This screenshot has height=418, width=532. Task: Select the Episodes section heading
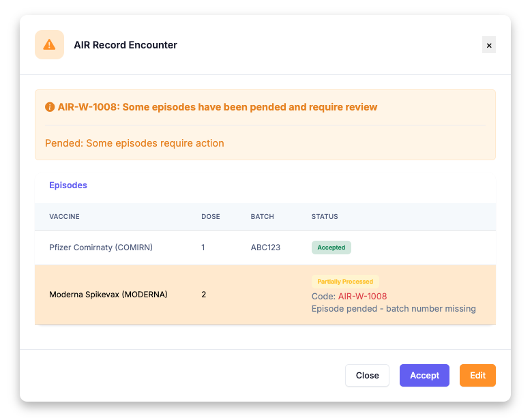tap(68, 185)
